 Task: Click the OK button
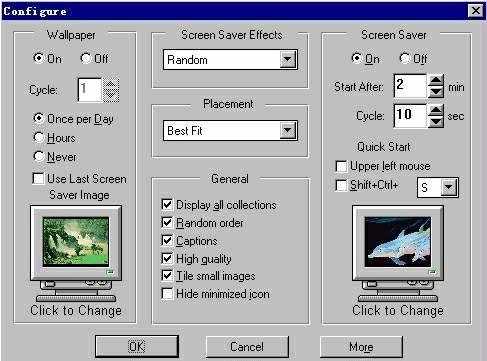click(137, 346)
